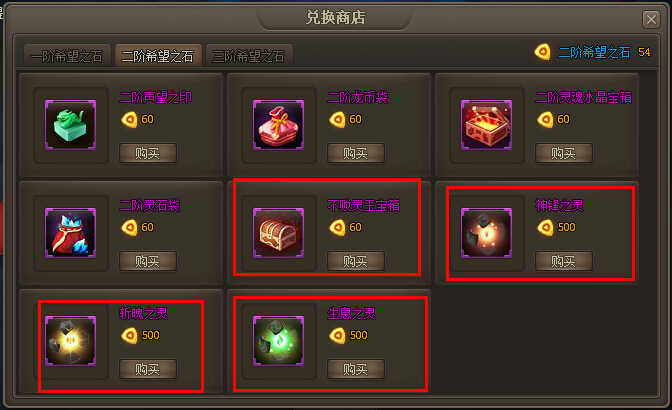
Task: Click the 神锋之灵 glowing stone icon
Action: click(486, 233)
